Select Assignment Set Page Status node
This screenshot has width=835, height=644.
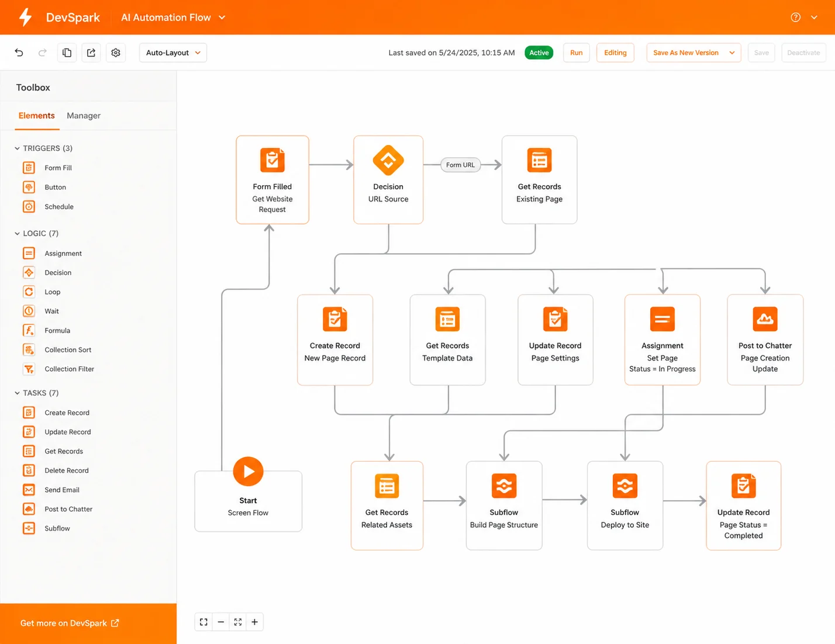663,340
